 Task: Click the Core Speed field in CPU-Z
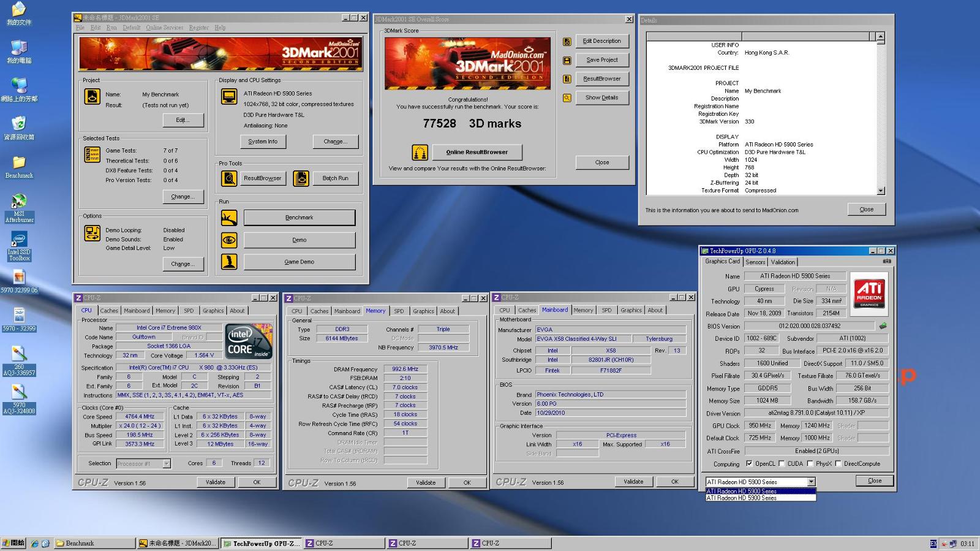click(x=140, y=417)
